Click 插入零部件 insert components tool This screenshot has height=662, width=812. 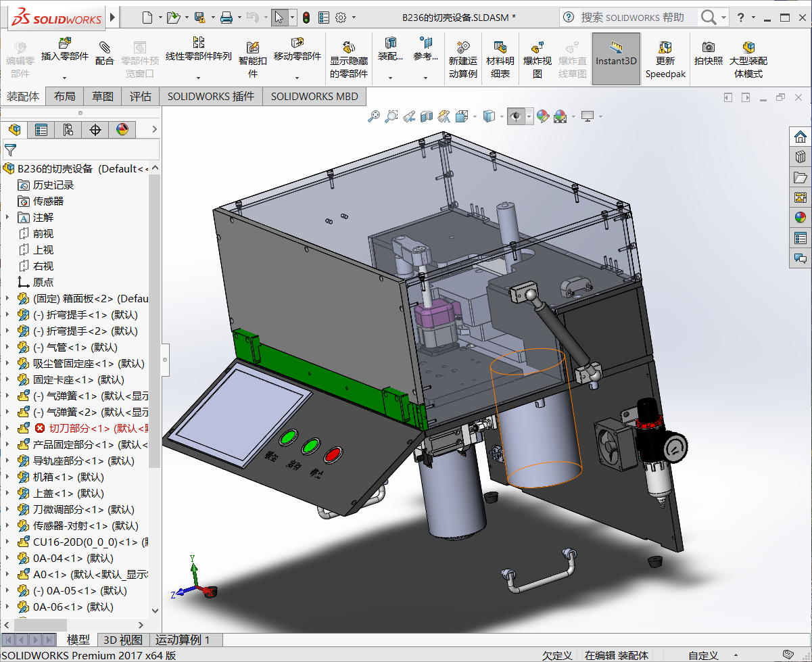coord(65,51)
